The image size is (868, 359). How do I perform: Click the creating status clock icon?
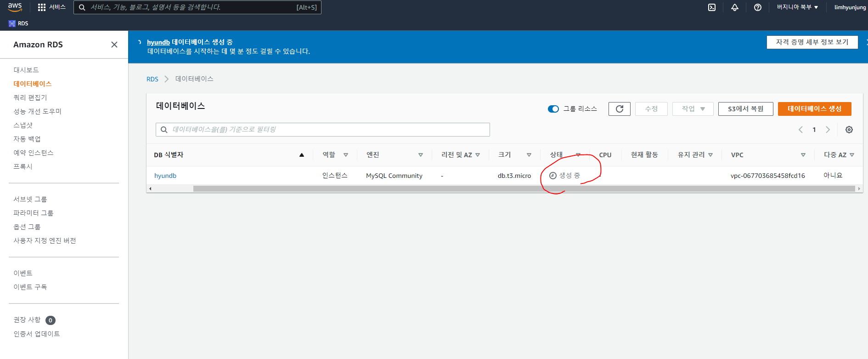pyautogui.click(x=553, y=176)
